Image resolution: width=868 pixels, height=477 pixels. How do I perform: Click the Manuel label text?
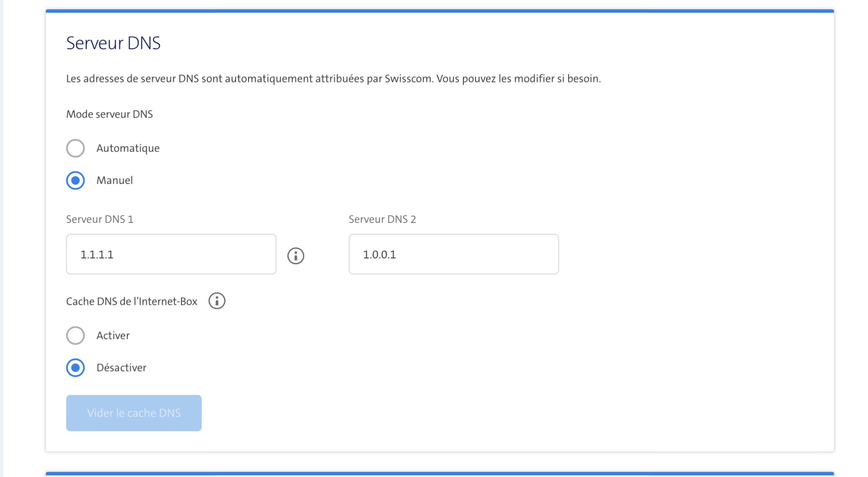click(114, 180)
